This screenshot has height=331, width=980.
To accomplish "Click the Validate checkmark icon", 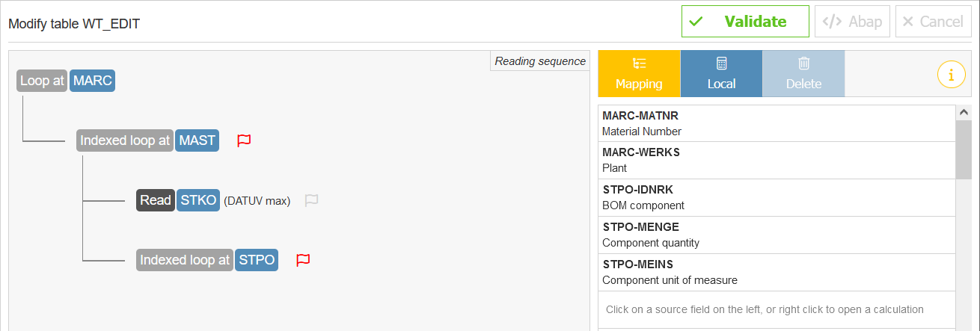I will click(696, 22).
